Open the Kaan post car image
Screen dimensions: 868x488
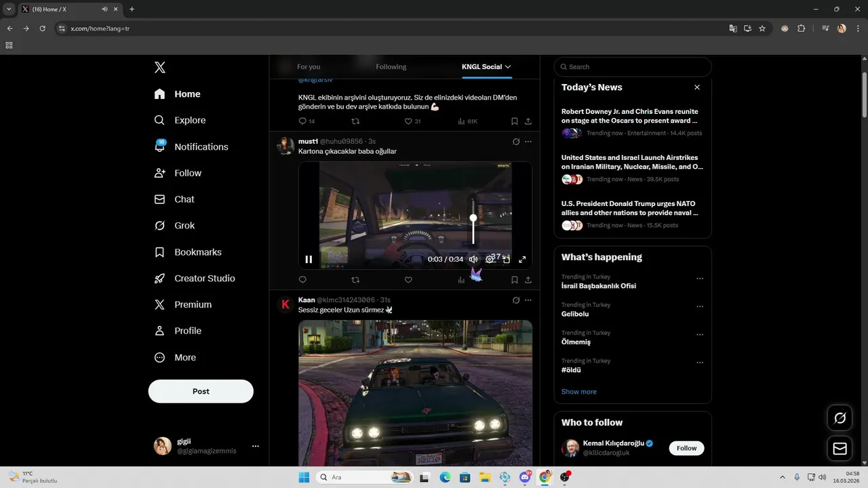click(x=415, y=393)
